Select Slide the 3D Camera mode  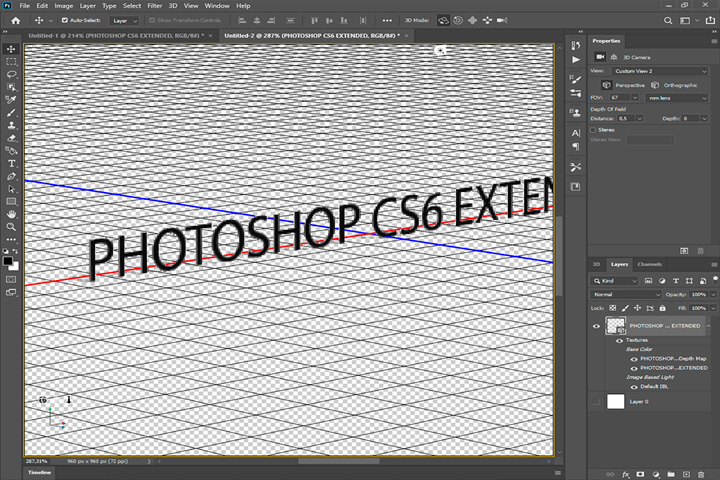coord(487,20)
